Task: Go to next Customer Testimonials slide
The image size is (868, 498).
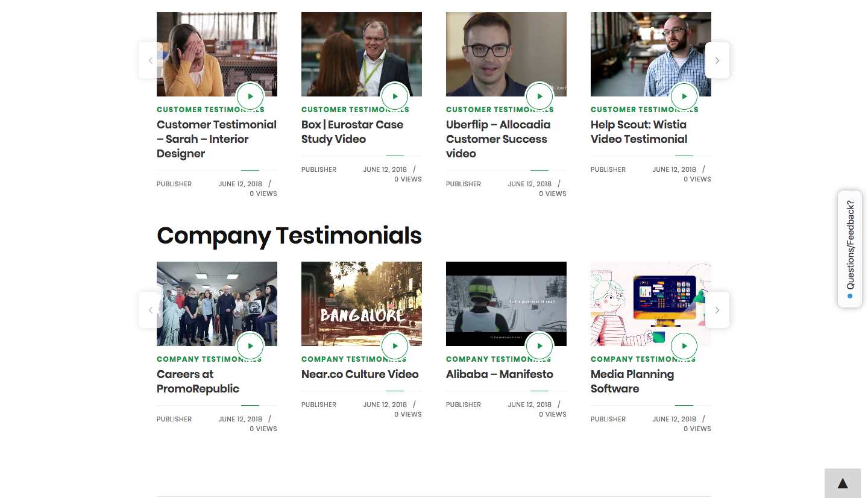Action: click(717, 60)
